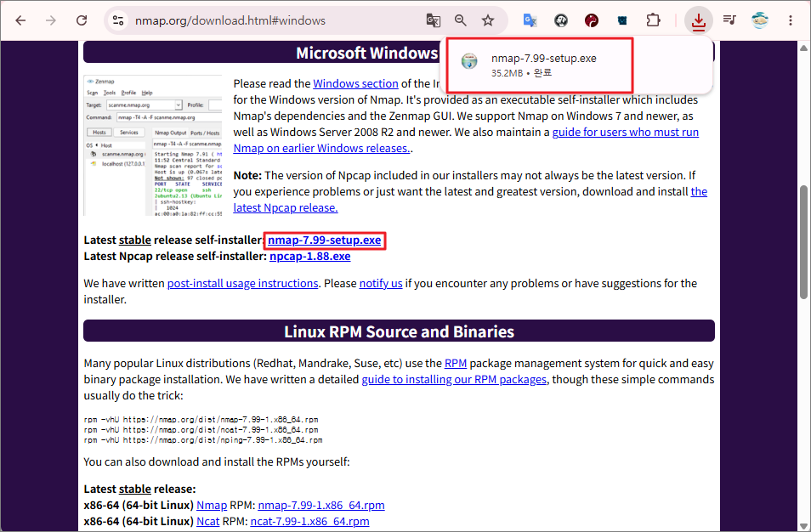Open the Ncat RPM name link

208,522
